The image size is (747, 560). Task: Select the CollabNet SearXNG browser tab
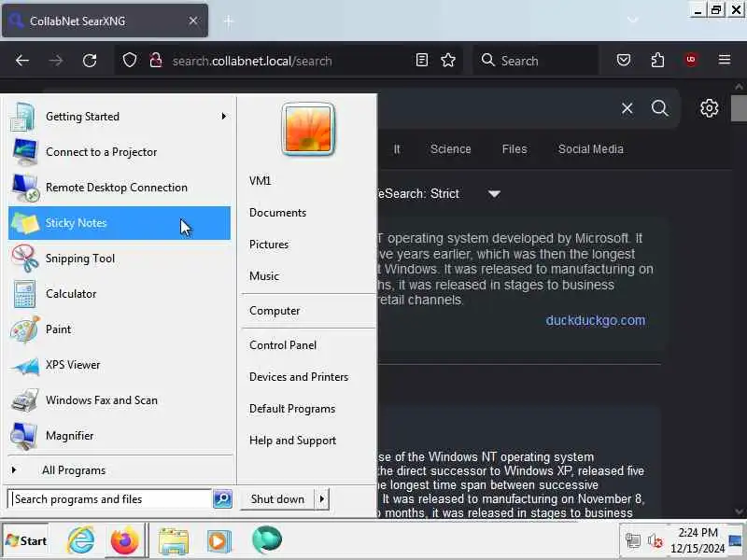pos(105,21)
